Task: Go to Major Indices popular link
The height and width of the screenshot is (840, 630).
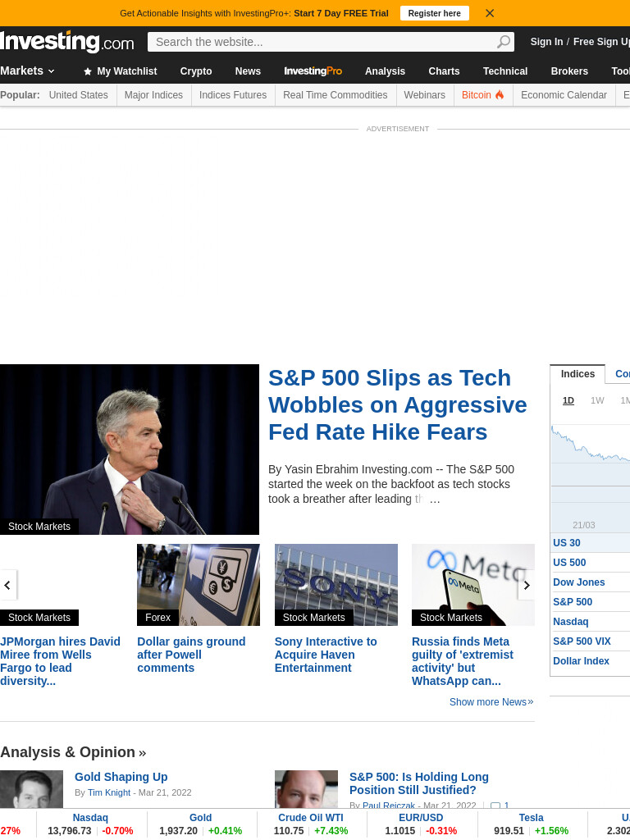Action: pyautogui.click(x=153, y=95)
